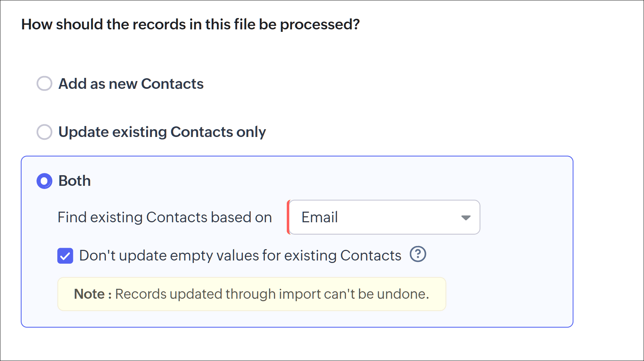Click the bold 'Note :' label
644x361 pixels.
click(x=93, y=294)
